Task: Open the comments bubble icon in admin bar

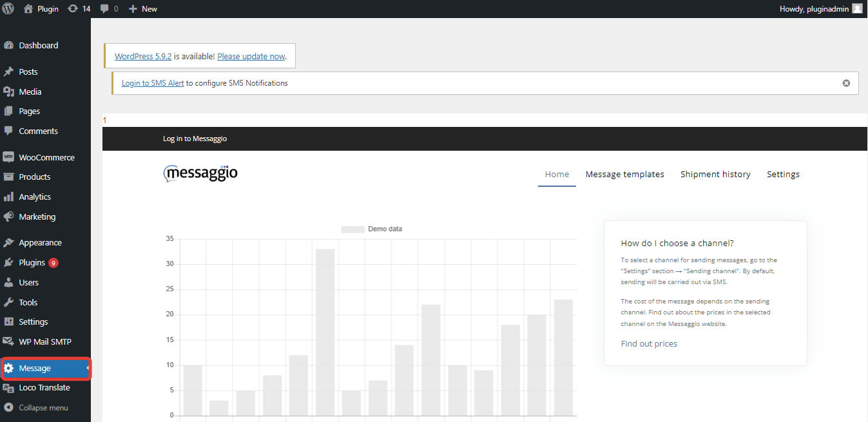Action: tap(105, 9)
